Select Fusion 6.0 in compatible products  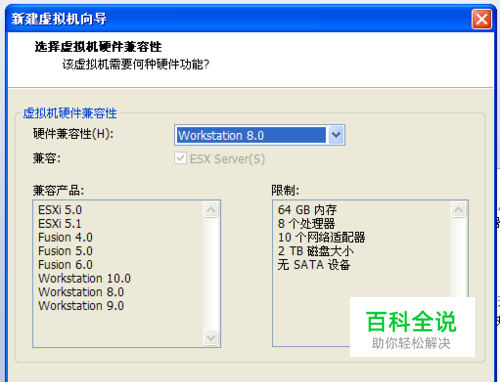pyautogui.click(x=65, y=265)
